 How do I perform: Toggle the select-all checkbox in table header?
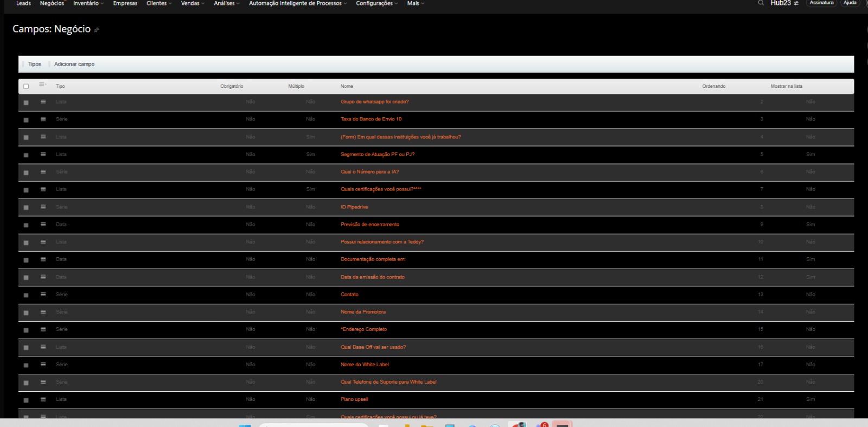pos(26,86)
